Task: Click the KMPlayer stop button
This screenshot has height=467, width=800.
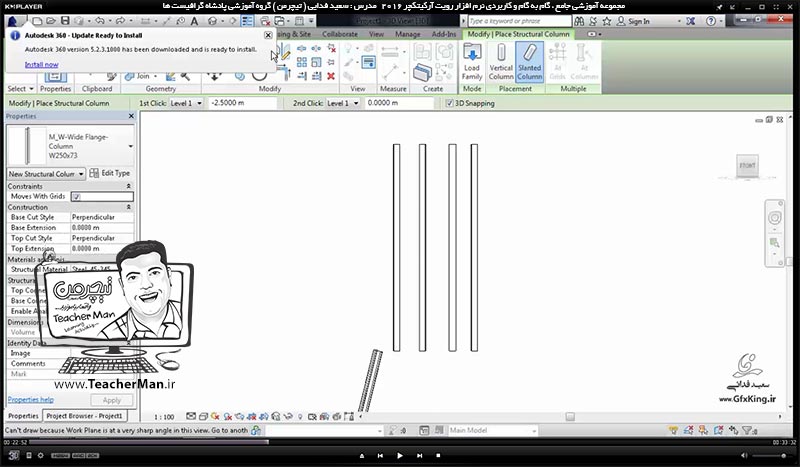Action: [438, 455]
